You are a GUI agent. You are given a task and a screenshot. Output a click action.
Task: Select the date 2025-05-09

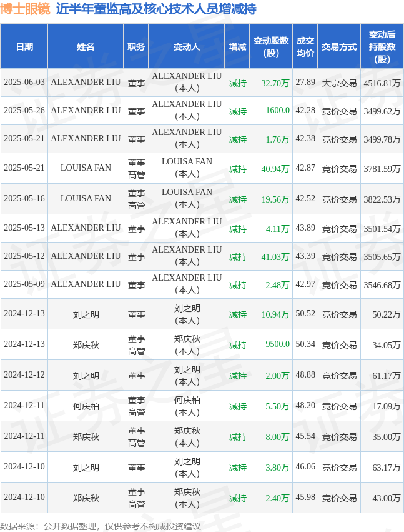24,284
